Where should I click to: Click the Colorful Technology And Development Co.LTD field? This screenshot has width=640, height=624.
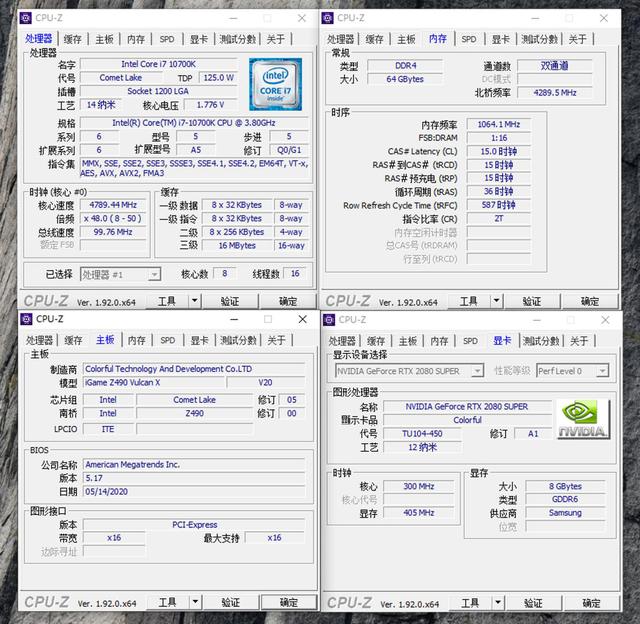[194, 369]
